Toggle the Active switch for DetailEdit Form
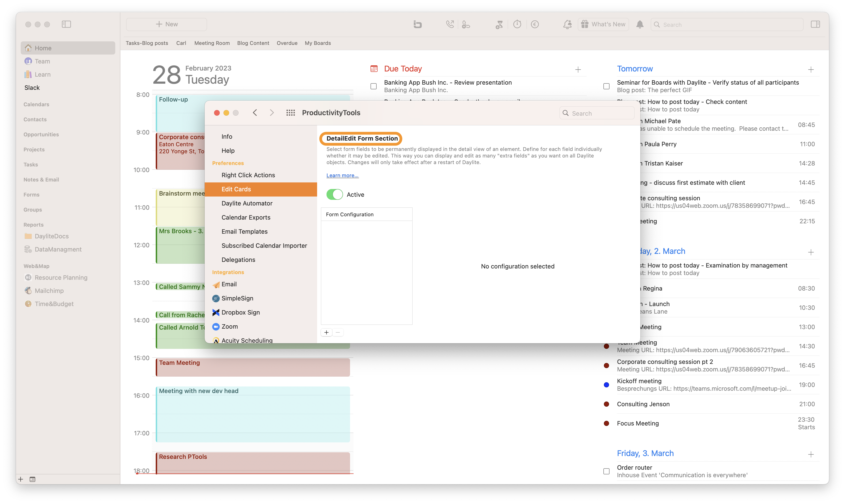 point(335,195)
